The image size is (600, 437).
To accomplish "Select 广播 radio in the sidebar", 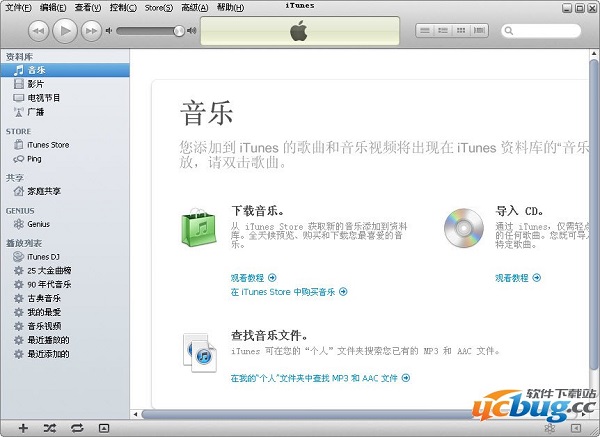I will 65,112.
